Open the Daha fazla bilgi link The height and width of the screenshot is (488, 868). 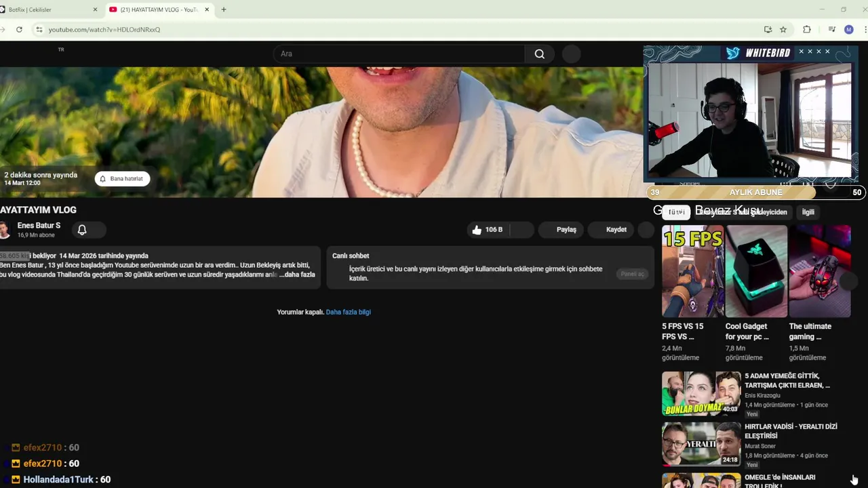point(349,312)
